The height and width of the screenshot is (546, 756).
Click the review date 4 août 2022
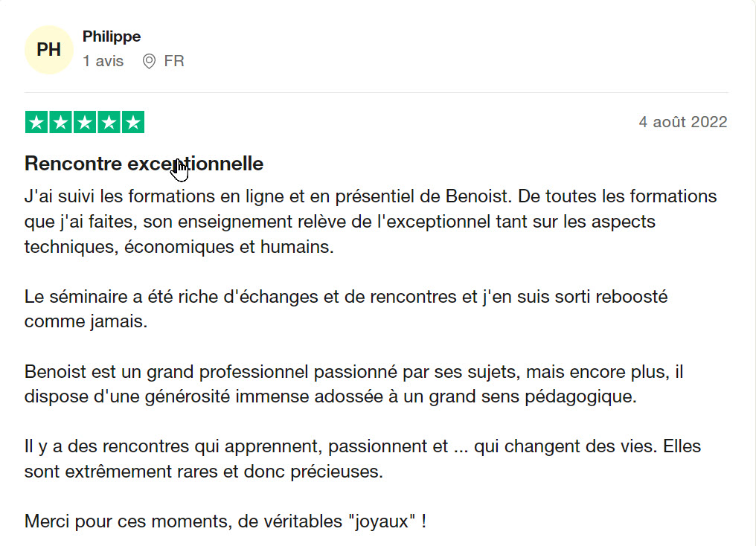pos(682,122)
